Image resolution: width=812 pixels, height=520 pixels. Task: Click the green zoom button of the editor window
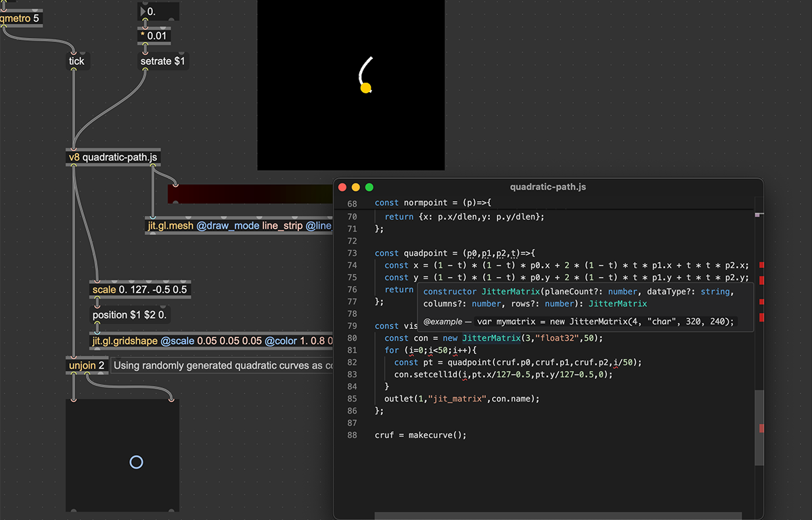[369, 187]
